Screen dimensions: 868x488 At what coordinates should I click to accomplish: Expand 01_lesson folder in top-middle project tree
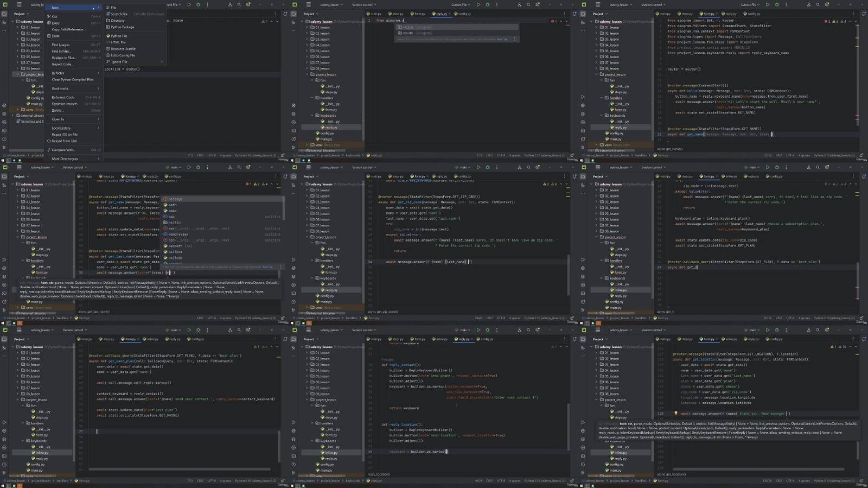(x=307, y=27)
